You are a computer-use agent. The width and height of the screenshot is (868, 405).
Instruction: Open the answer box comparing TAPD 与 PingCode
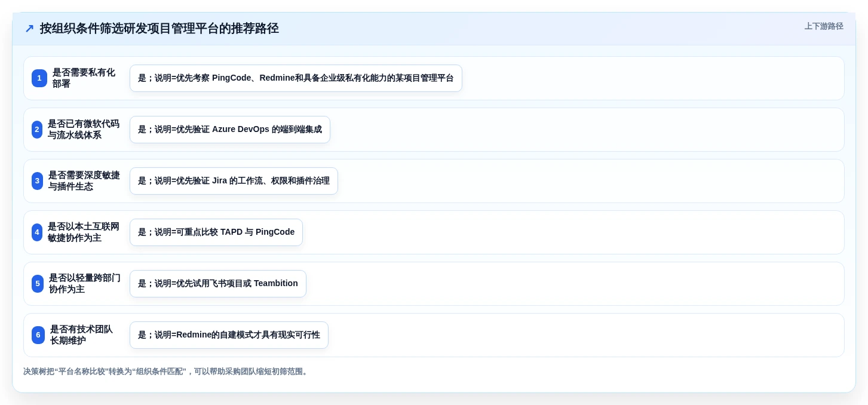point(216,232)
